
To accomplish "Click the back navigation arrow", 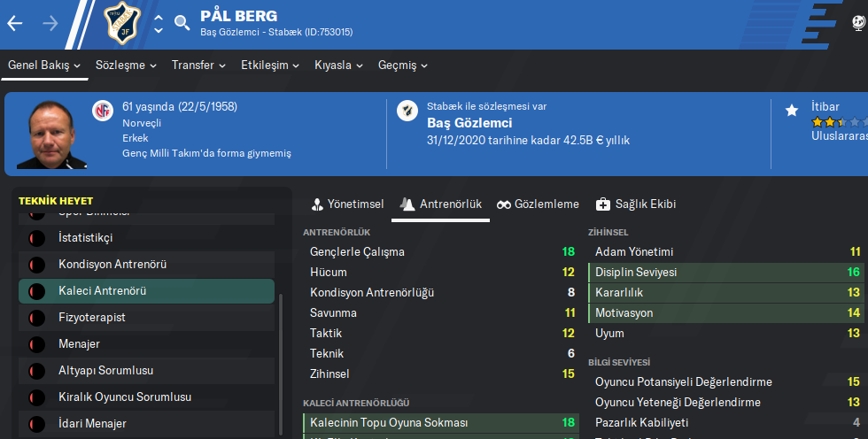I will [x=14, y=24].
